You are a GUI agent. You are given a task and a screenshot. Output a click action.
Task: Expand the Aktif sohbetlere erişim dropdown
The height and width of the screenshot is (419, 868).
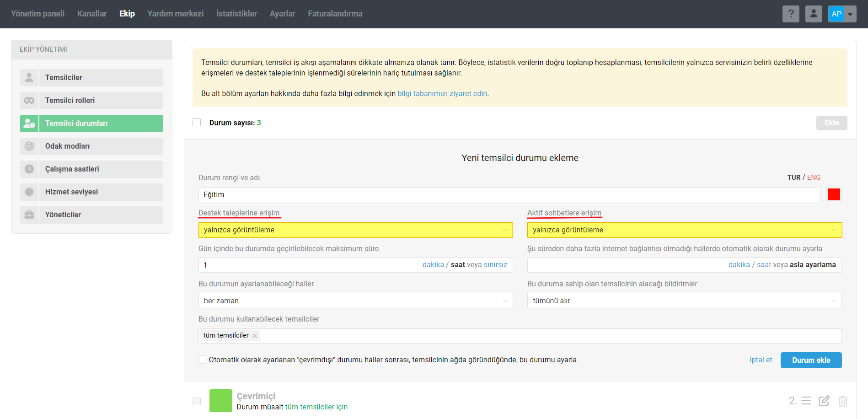tap(684, 230)
